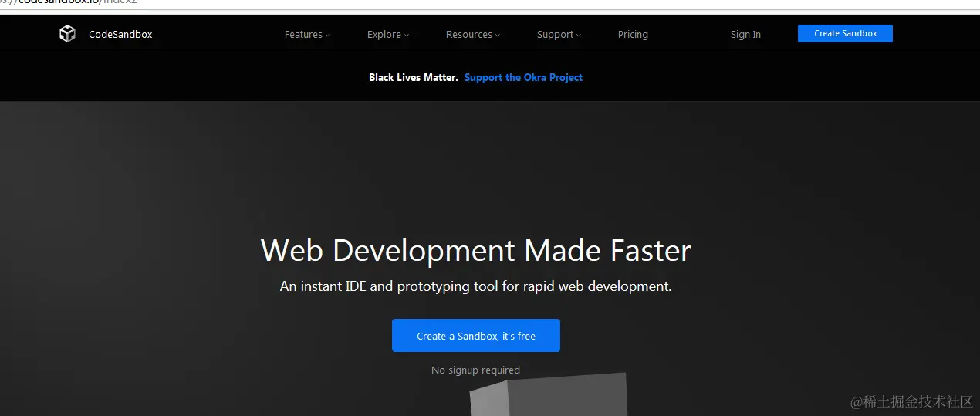Expand the Support dropdown menu
Viewport: 980px width, 416px height.
click(559, 35)
